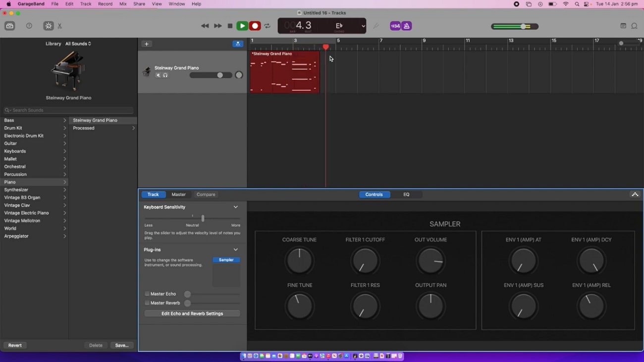Click the Compare button
Viewport: 644px width, 362px height.
[x=206, y=195]
